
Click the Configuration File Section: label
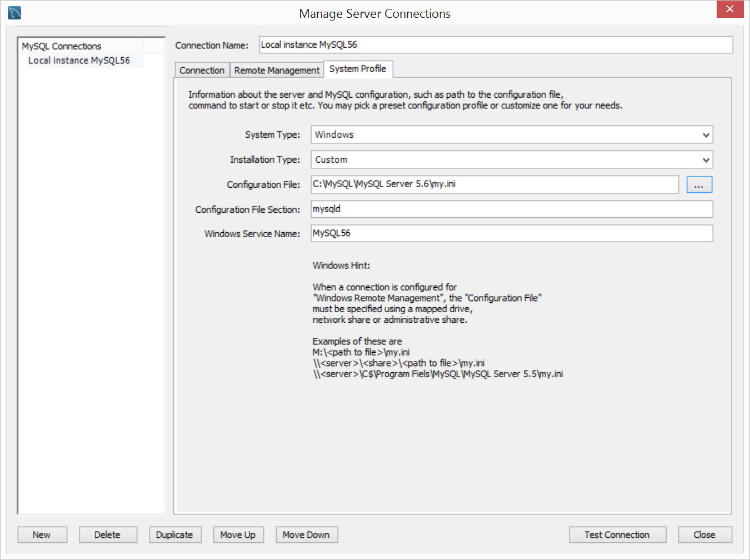(x=247, y=210)
